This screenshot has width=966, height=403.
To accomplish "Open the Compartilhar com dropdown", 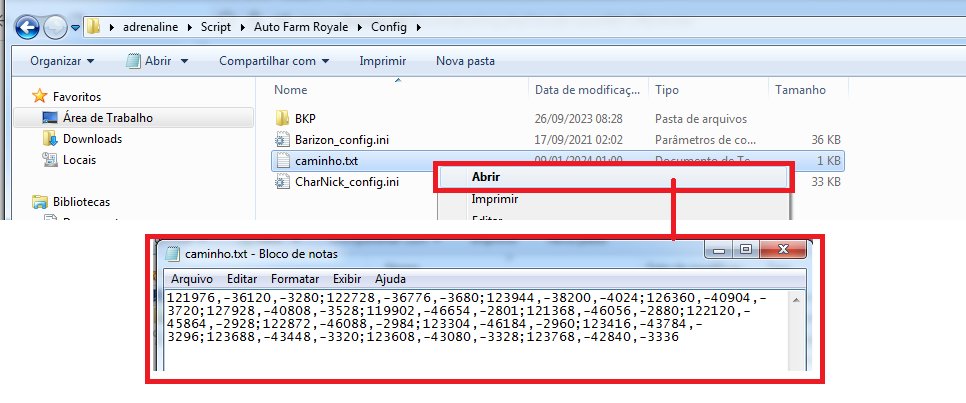I will (x=275, y=61).
